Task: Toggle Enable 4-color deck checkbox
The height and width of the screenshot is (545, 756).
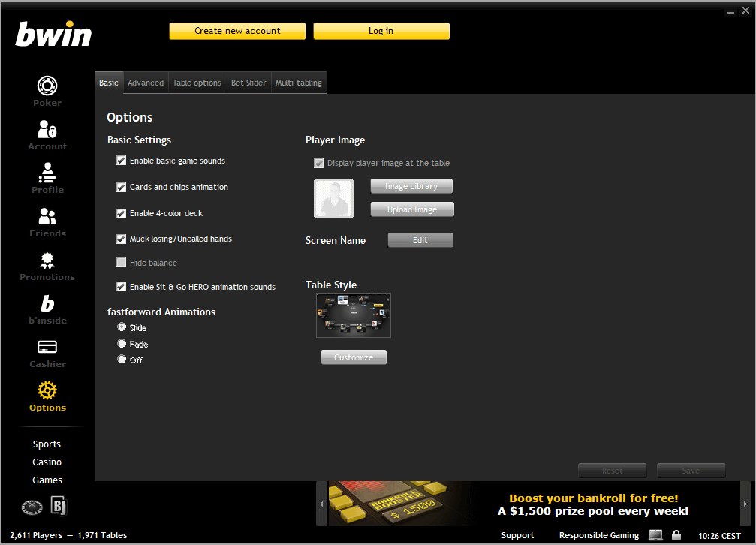Action: coord(122,213)
